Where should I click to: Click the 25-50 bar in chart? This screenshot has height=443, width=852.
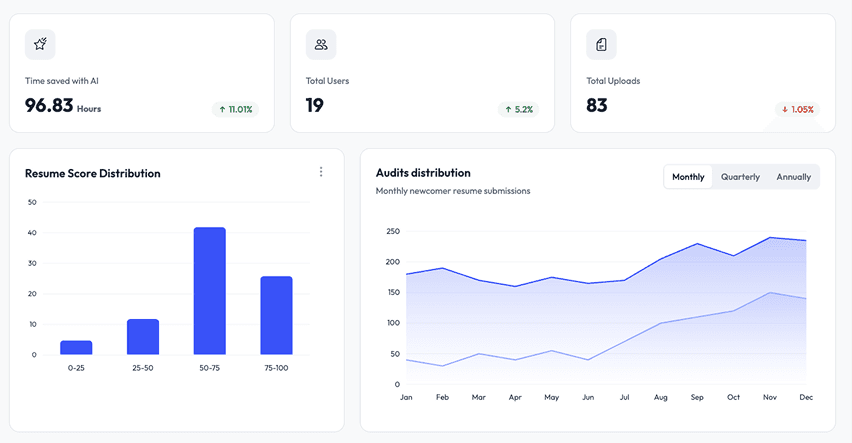click(143, 337)
